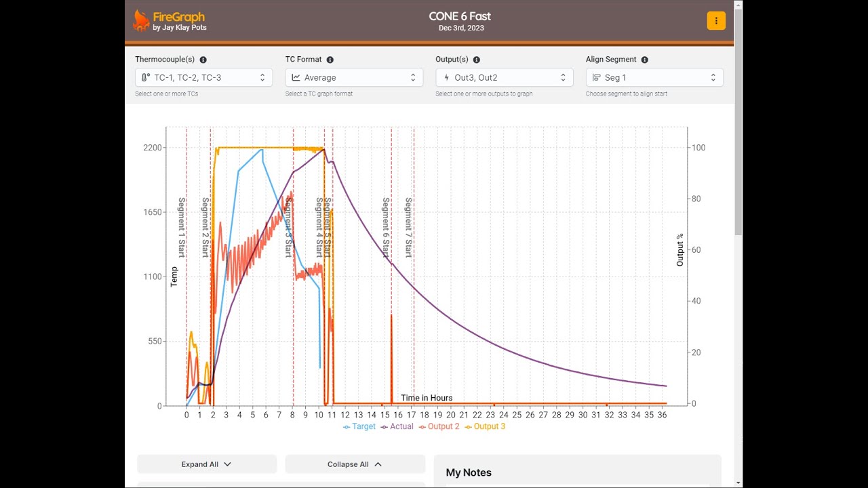Image resolution: width=868 pixels, height=488 pixels.
Task: Show info tooltip for Thermocouple(s)
Action: coord(203,60)
